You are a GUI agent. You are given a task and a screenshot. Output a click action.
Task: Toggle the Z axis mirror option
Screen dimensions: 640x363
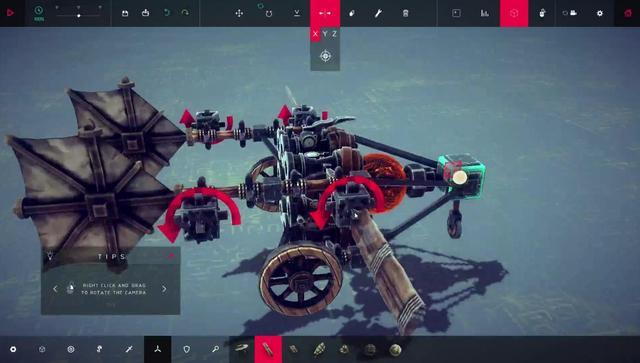pos(334,34)
